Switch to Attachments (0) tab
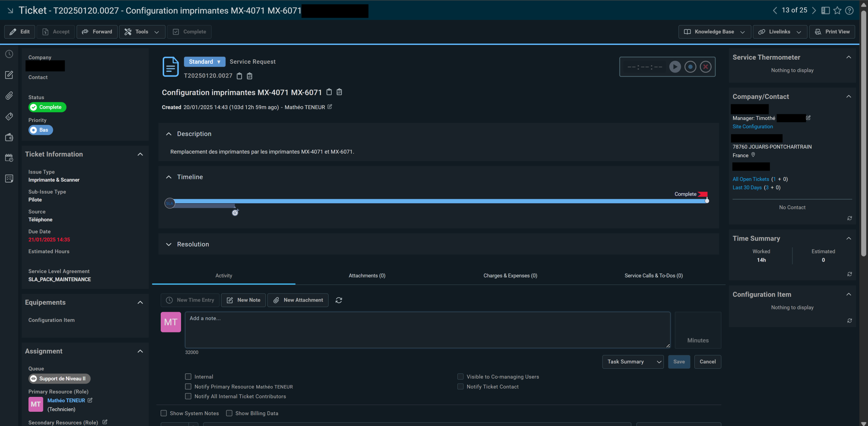 [x=367, y=276]
